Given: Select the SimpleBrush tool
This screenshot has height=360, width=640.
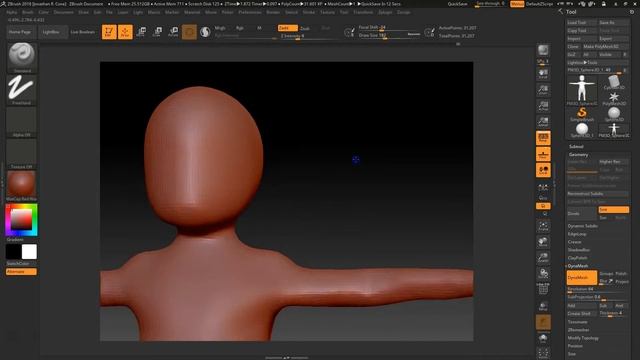Looking at the screenshot, I should pyautogui.click(x=582, y=114).
